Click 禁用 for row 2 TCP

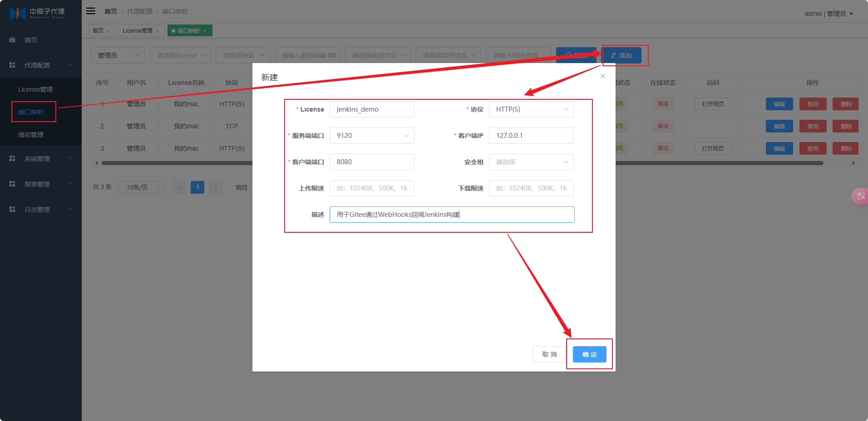tap(813, 126)
